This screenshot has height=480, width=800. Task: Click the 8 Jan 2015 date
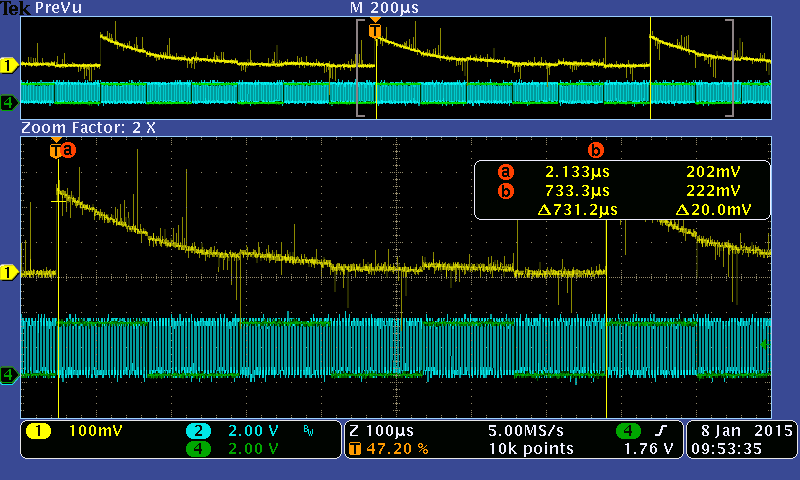coord(746,431)
